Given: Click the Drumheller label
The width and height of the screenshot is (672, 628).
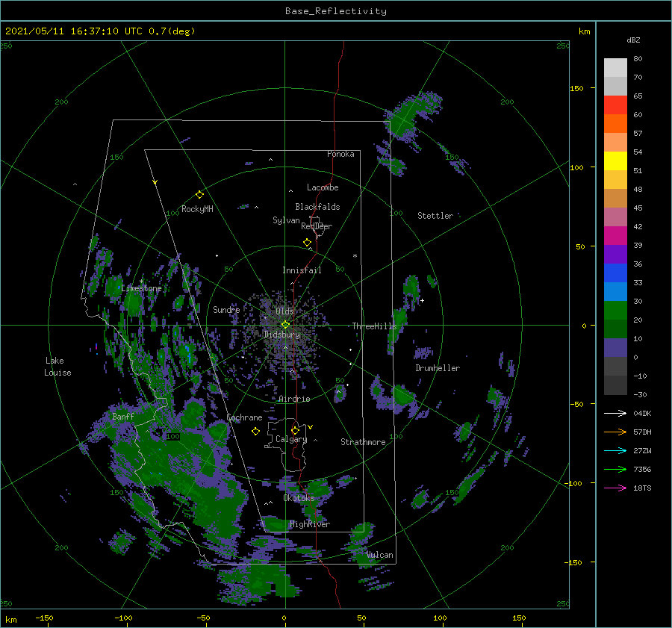Looking at the screenshot, I should click(x=438, y=368).
